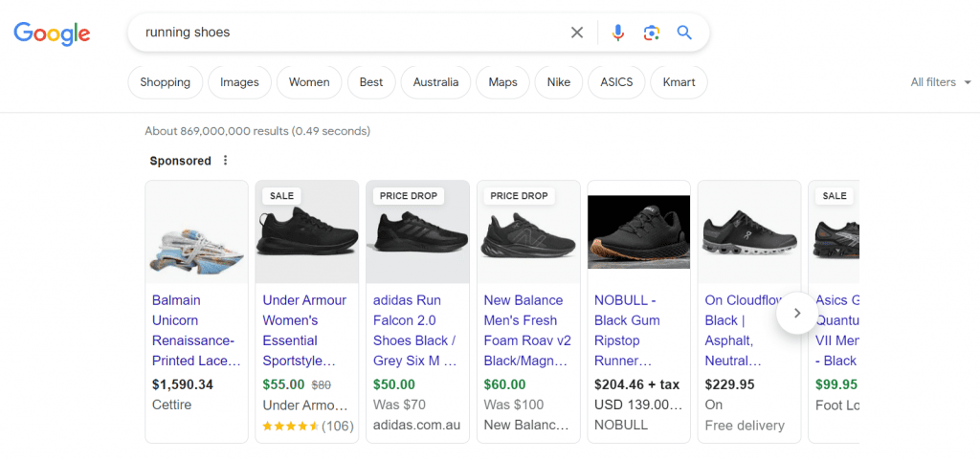This screenshot has height=460, width=980.
Task: Select the Best filter chip
Action: tap(371, 82)
